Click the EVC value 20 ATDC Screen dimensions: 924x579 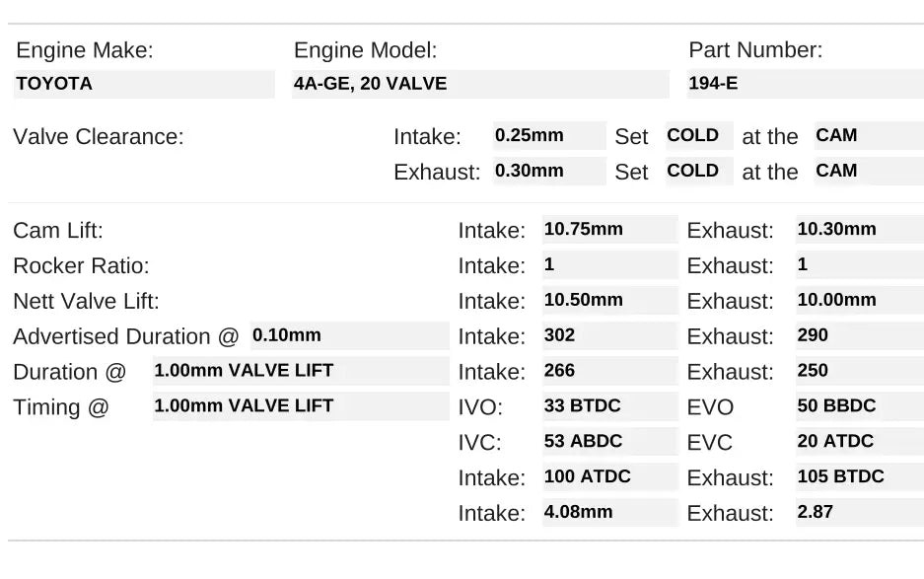click(859, 442)
